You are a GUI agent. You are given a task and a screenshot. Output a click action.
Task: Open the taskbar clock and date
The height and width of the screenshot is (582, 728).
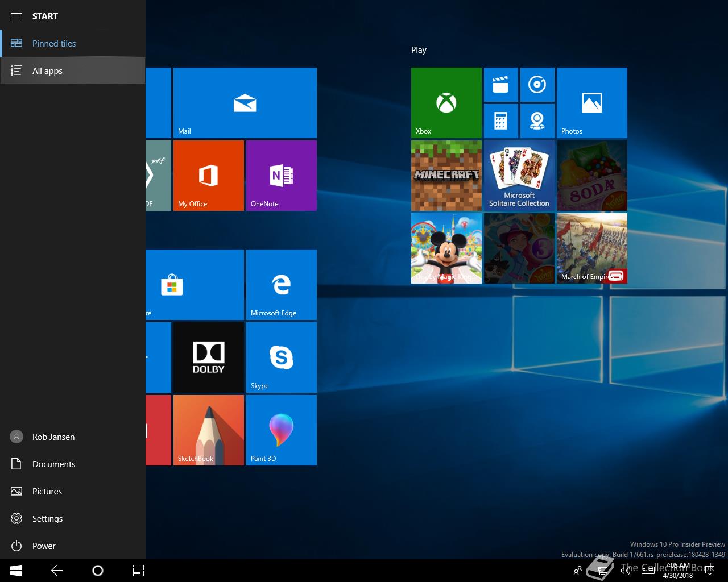[x=677, y=571]
